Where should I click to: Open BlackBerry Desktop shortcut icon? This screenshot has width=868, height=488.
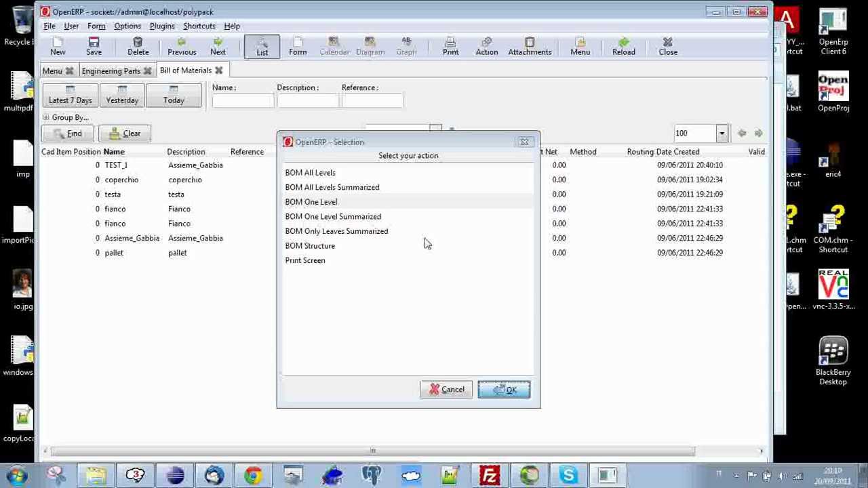coord(833,361)
